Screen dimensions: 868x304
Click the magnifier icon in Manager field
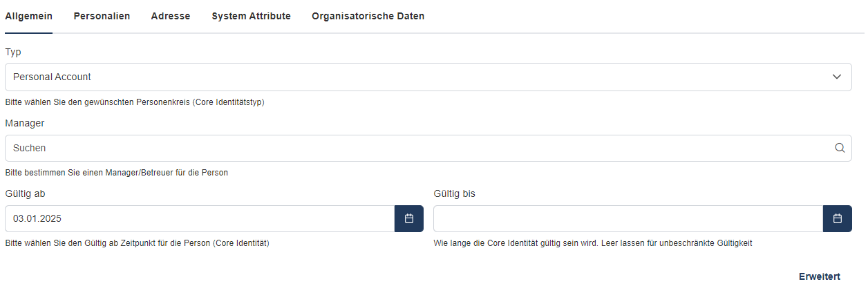point(840,148)
